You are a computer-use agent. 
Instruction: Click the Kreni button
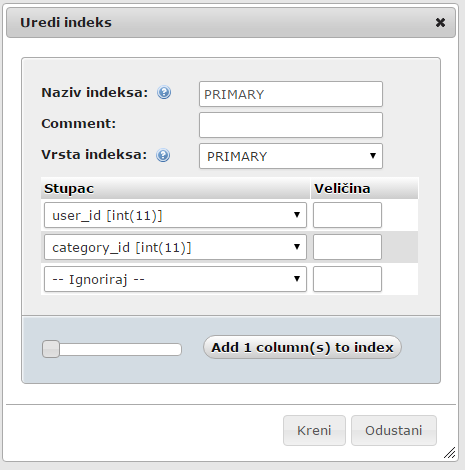coord(314,430)
